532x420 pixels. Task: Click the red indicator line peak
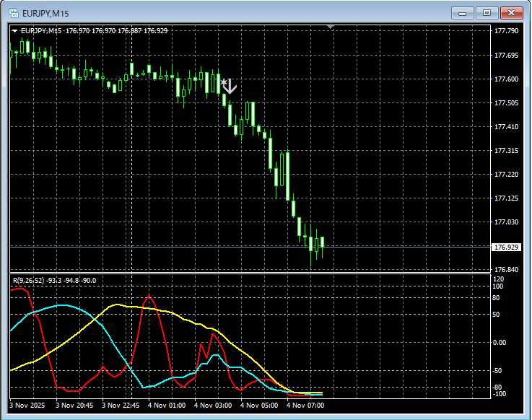[x=149, y=296]
